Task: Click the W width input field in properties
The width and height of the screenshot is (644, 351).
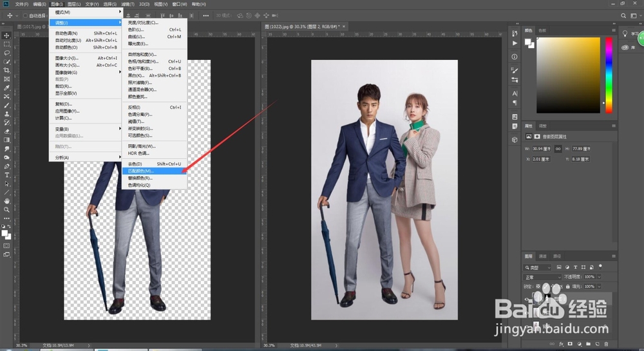Action: tap(542, 149)
